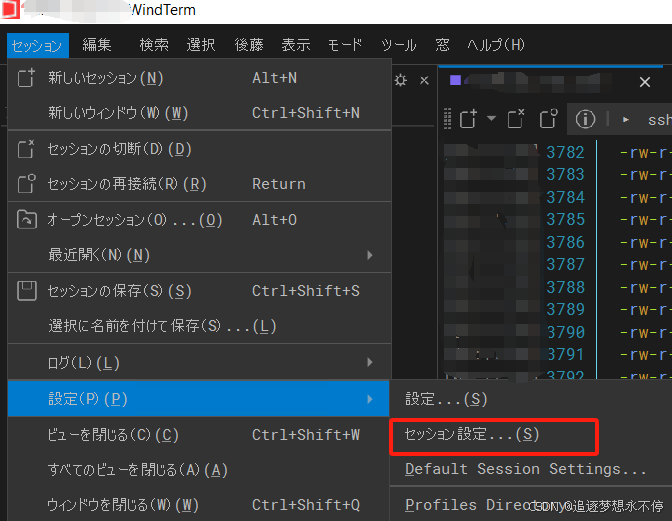The width and height of the screenshot is (672, 521).
Task: Choose ウィンドウを閉じる(W) menu entry
Action: (200, 505)
